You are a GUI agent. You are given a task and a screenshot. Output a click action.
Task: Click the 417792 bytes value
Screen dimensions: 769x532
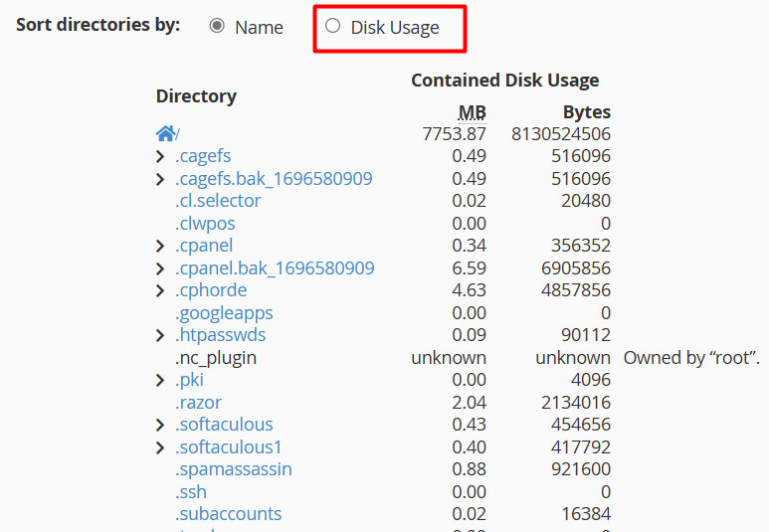click(581, 446)
